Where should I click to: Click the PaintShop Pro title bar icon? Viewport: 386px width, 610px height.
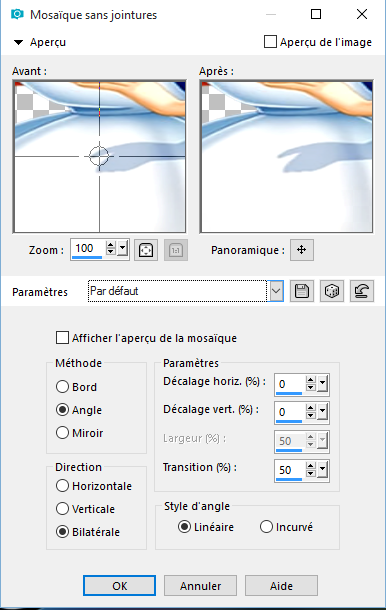tap(17, 14)
